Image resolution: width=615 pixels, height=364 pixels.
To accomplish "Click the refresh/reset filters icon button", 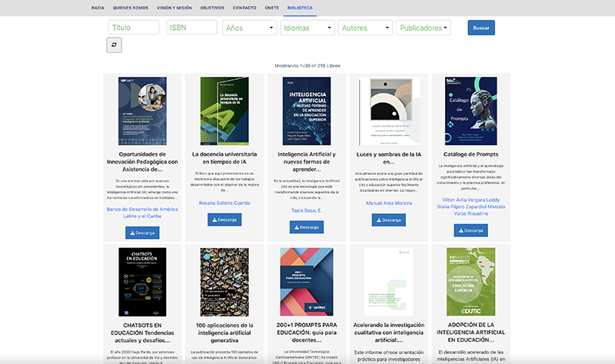I will coord(114,46).
